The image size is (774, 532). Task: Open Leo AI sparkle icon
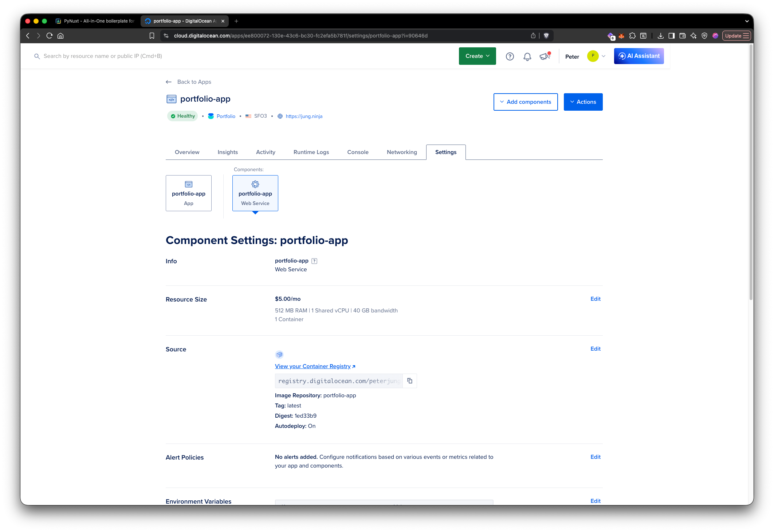coord(693,36)
